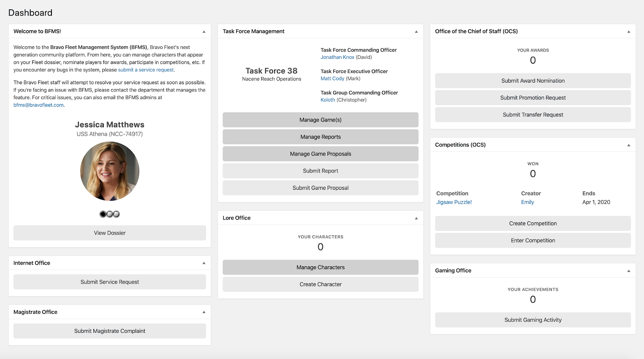
Task: Click Submit Promotion Request button
Action: click(x=533, y=98)
